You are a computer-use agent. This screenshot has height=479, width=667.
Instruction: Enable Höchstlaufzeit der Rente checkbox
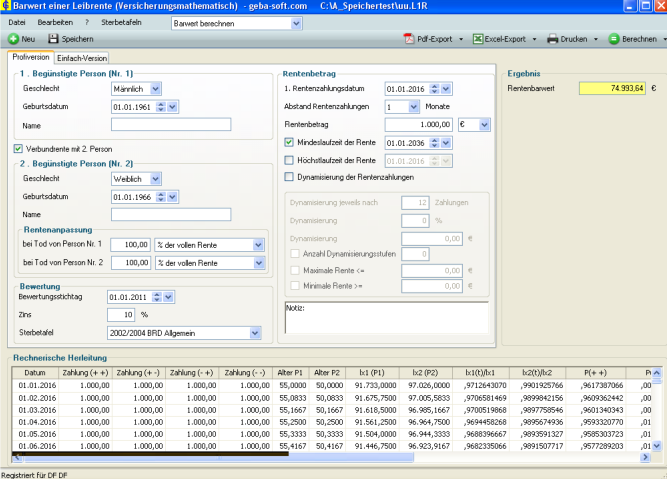coord(289,160)
